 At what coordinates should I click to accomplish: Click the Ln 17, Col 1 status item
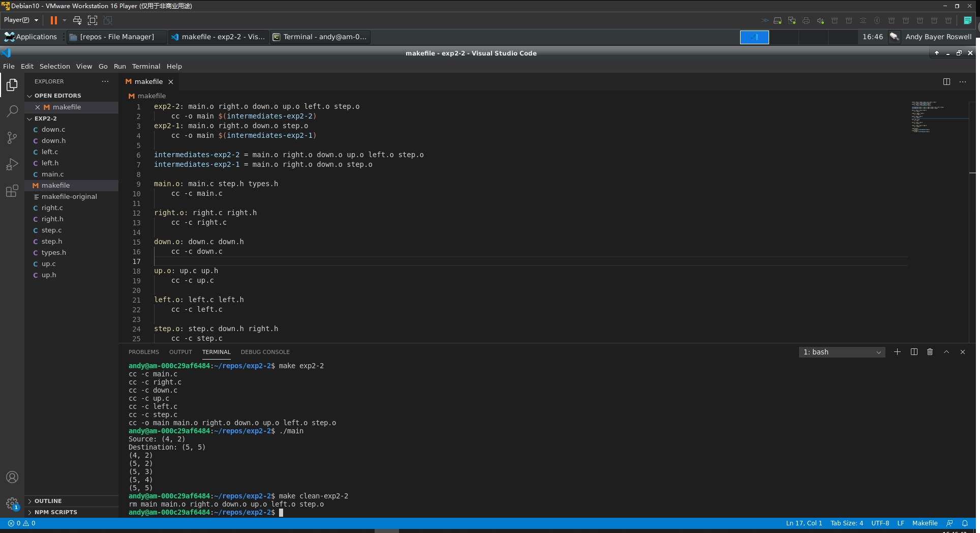[804, 523]
